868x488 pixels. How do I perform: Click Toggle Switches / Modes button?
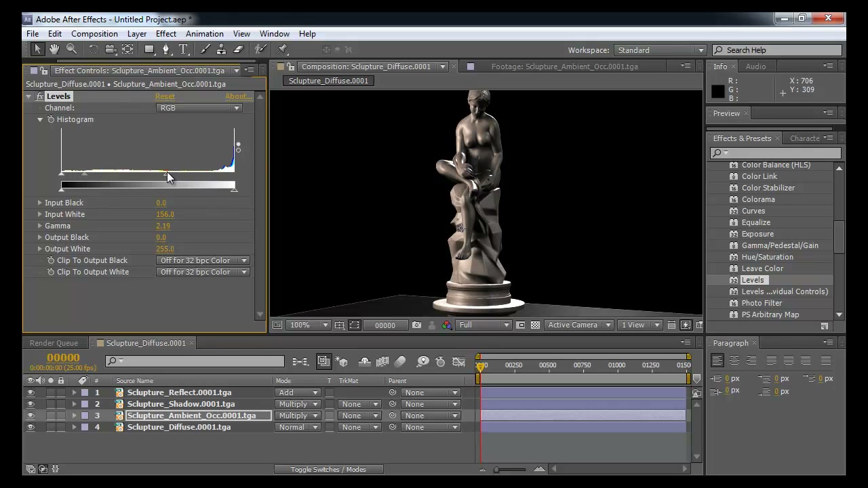point(328,469)
